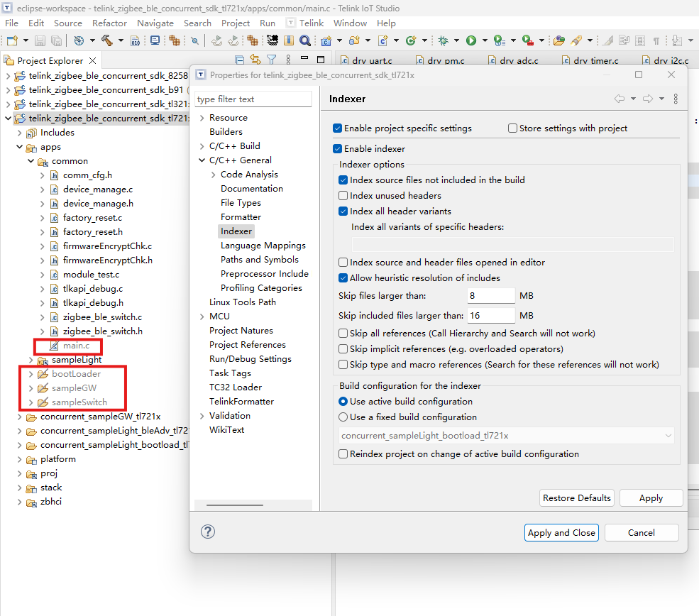Click the New C++ class icon
This screenshot has height=616, width=699.
411,40
